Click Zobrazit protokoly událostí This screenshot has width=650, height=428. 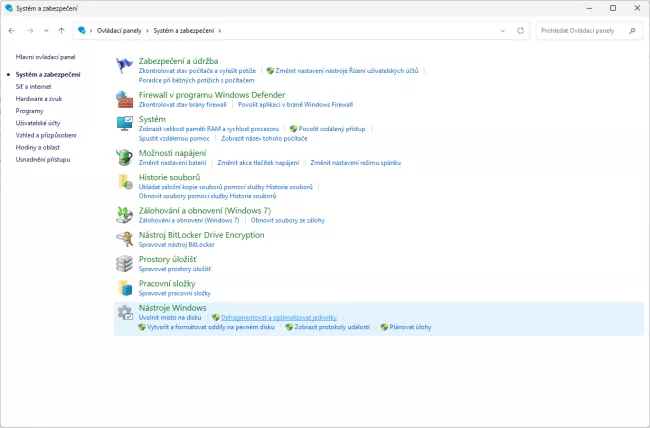click(332, 327)
